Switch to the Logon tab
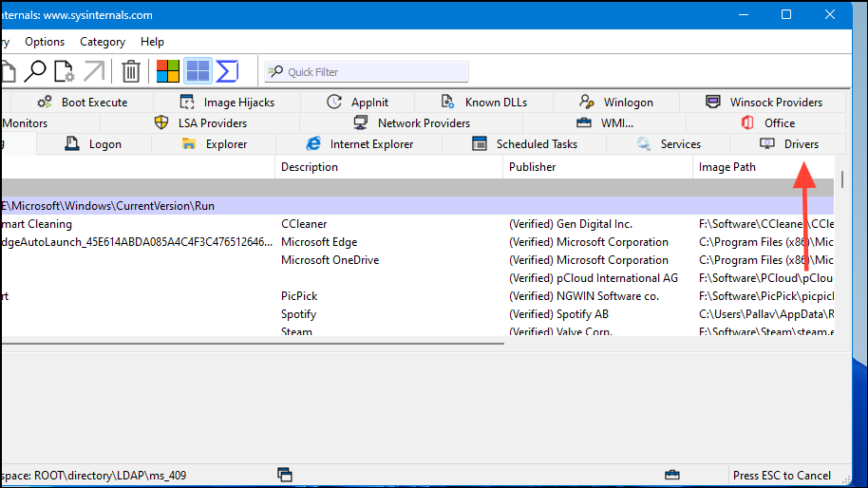868x488 pixels. tap(94, 144)
